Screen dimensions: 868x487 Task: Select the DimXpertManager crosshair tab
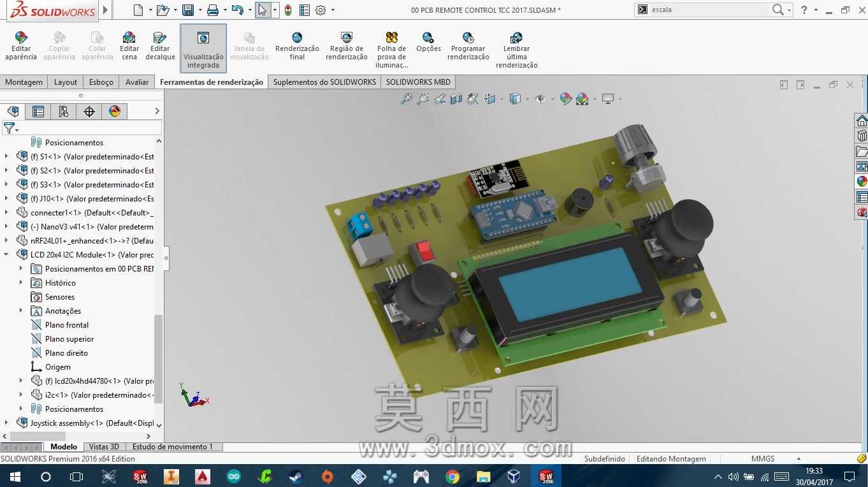point(89,112)
